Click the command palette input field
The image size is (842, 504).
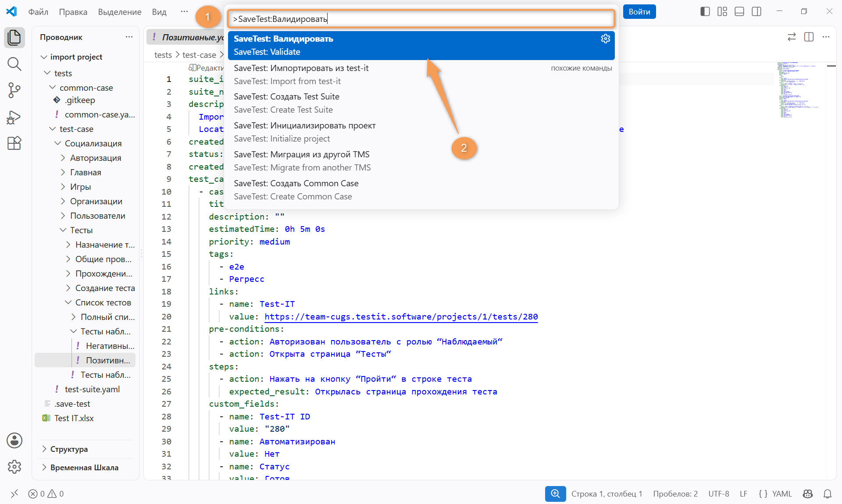pos(421,19)
